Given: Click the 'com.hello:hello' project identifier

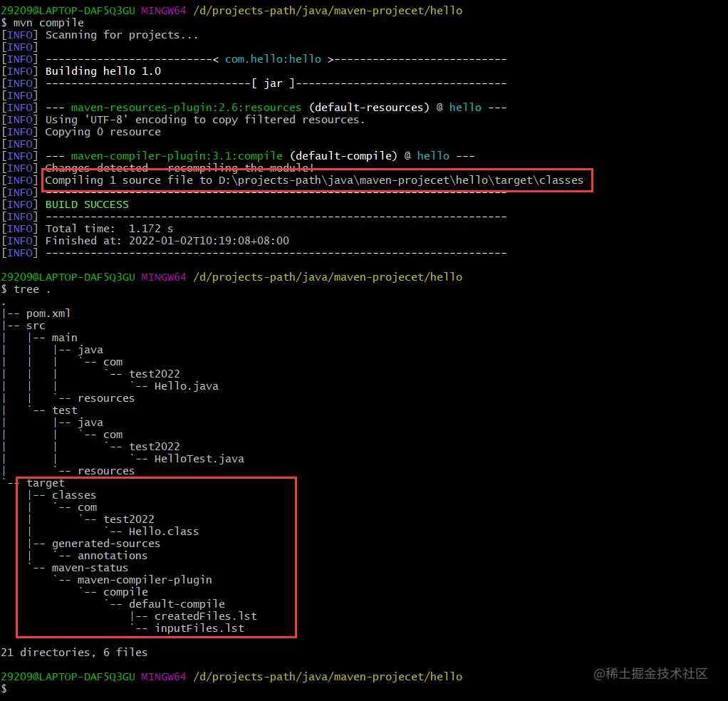Looking at the screenshot, I should 273,59.
